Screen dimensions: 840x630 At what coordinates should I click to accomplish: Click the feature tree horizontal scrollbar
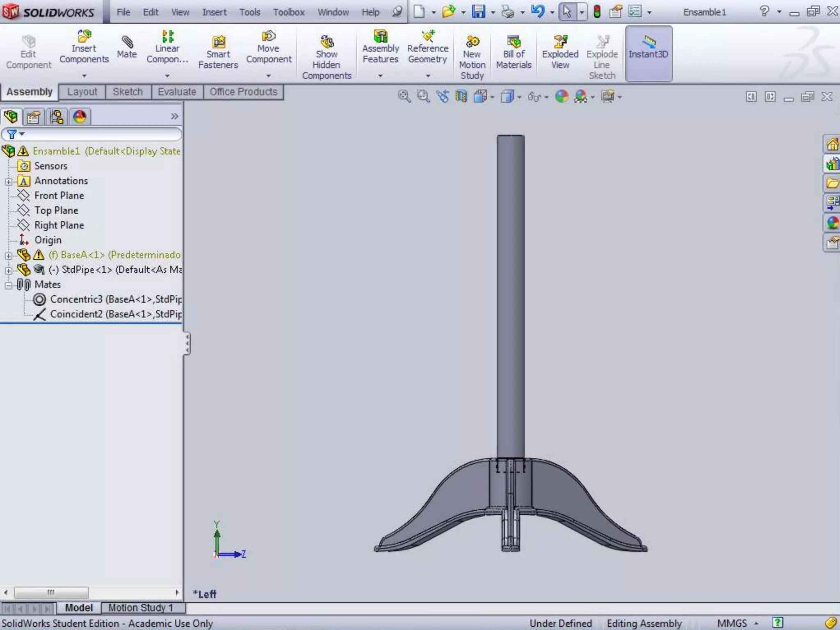pyautogui.click(x=51, y=592)
